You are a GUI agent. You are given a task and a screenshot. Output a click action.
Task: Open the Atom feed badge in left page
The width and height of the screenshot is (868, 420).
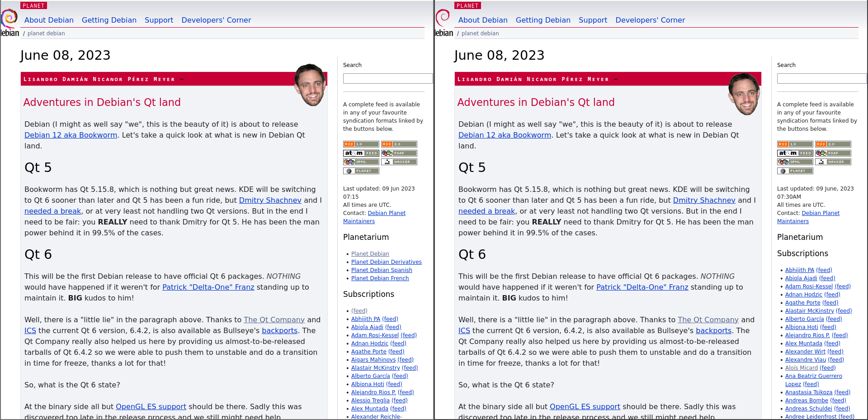click(361, 153)
